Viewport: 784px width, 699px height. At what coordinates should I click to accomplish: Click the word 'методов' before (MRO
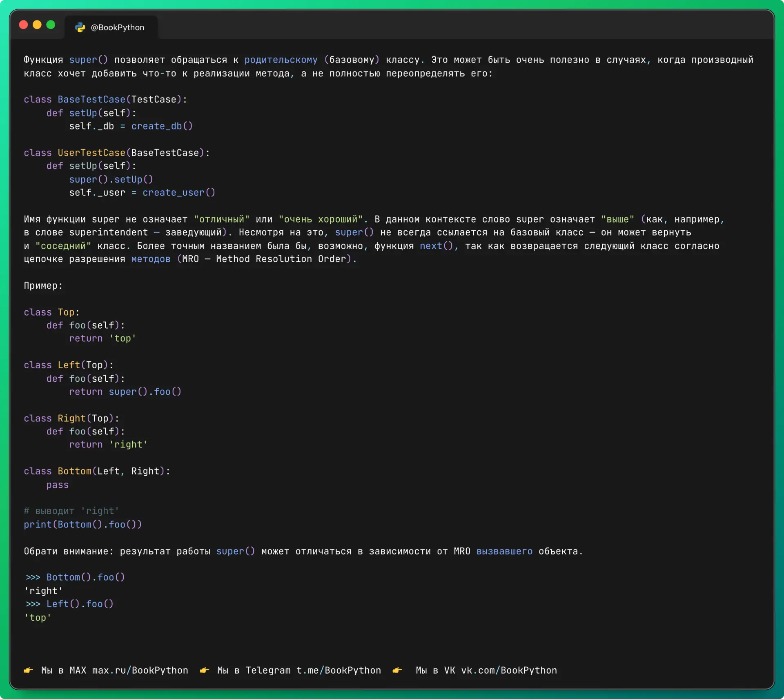[151, 259]
